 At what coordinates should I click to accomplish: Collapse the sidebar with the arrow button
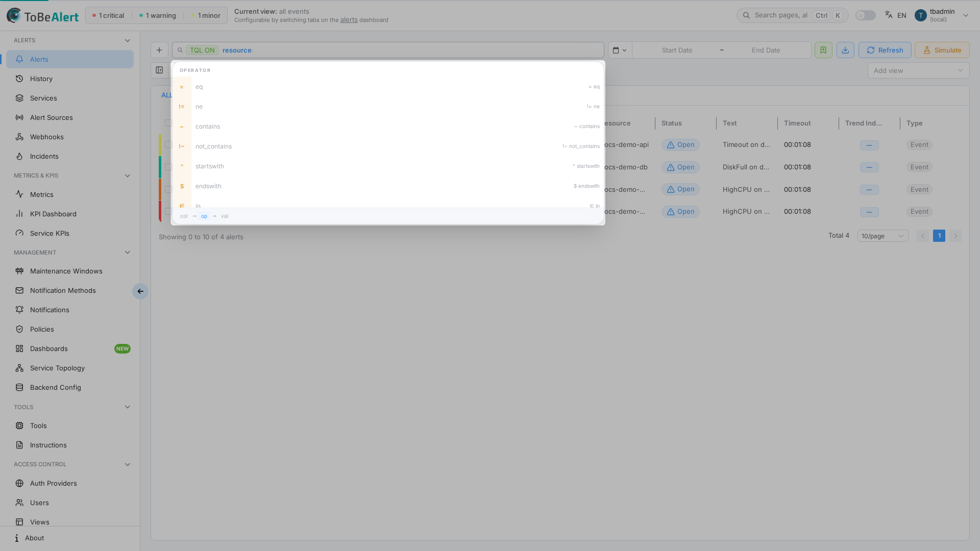pos(140,291)
